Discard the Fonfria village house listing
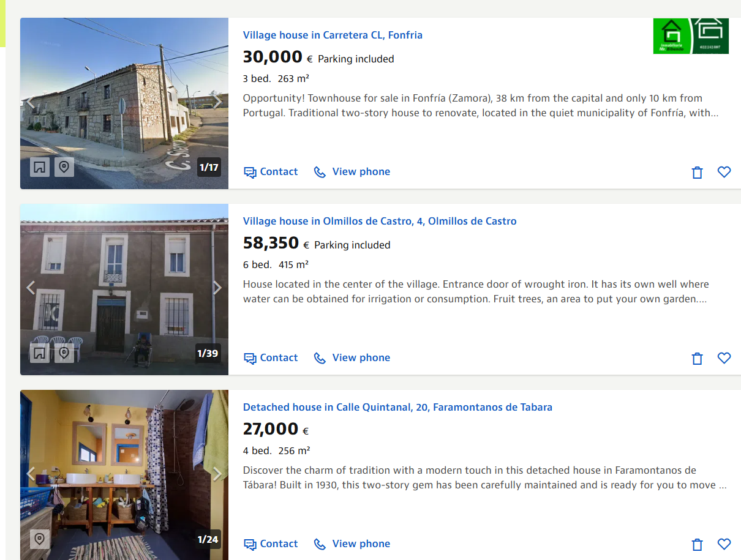 tap(697, 173)
